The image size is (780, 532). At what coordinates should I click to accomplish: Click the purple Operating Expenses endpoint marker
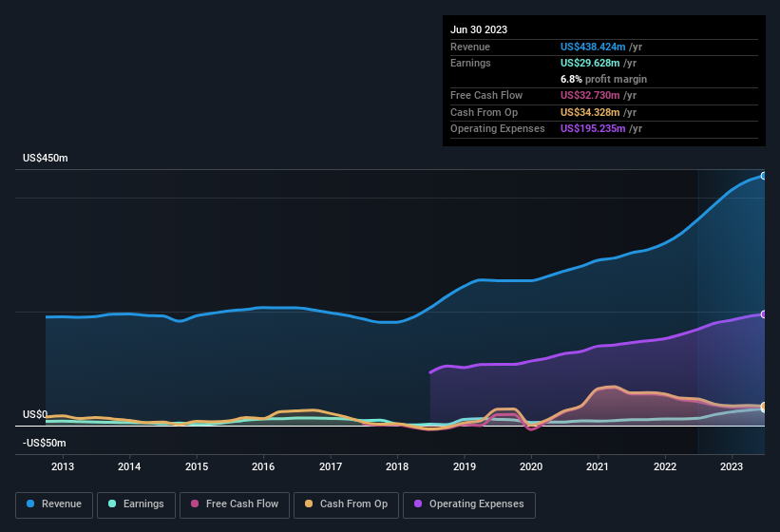[x=763, y=314]
